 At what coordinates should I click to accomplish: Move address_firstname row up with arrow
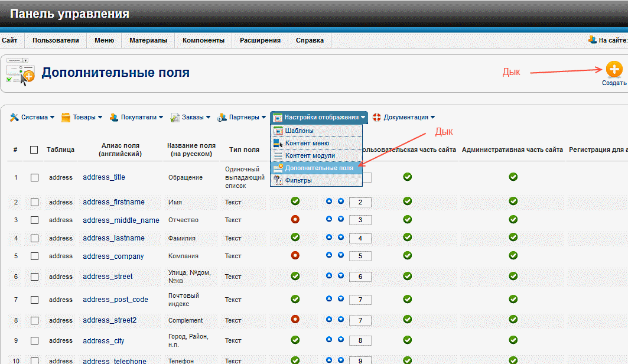[329, 201]
